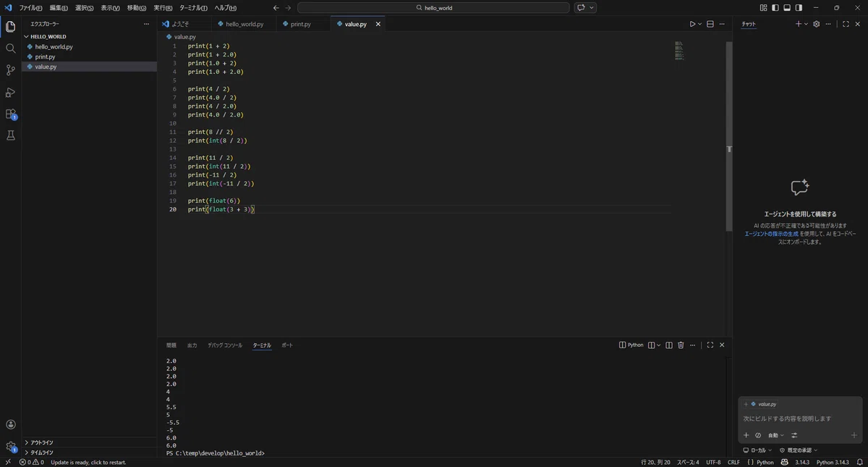This screenshot has height=467, width=868.
Task: Maximize the terminal panel size
Action: point(710,345)
